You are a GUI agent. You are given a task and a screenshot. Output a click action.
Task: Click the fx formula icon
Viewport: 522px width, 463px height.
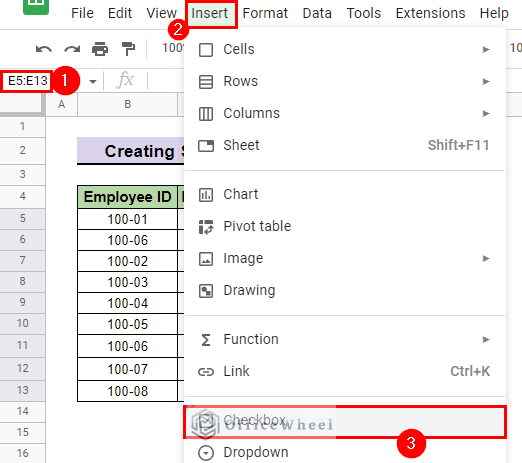(125, 80)
